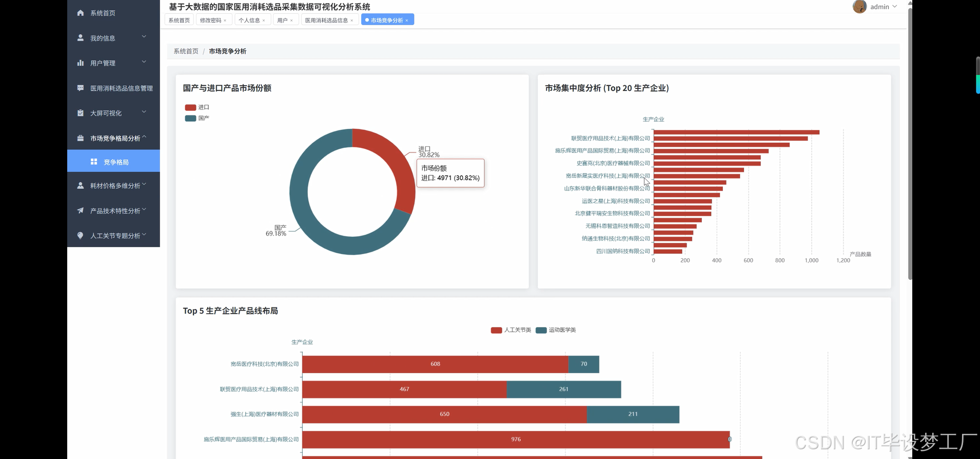Image resolution: width=980 pixels, height=459 pixels.
Task: Switch to the 系统首页 tab
Action: click(x=179, y=20)
